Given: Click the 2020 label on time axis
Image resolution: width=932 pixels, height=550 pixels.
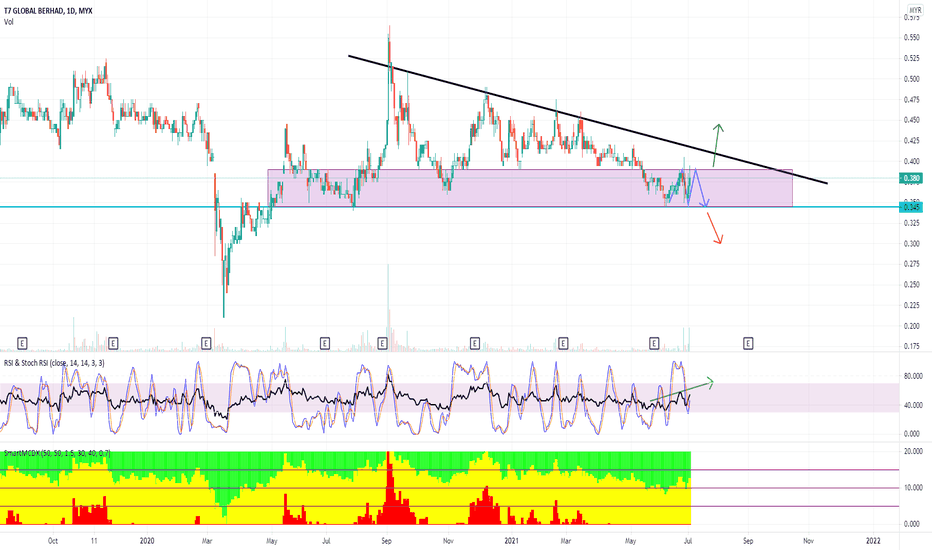Looking at the screenshot, I should coord(147,540).
